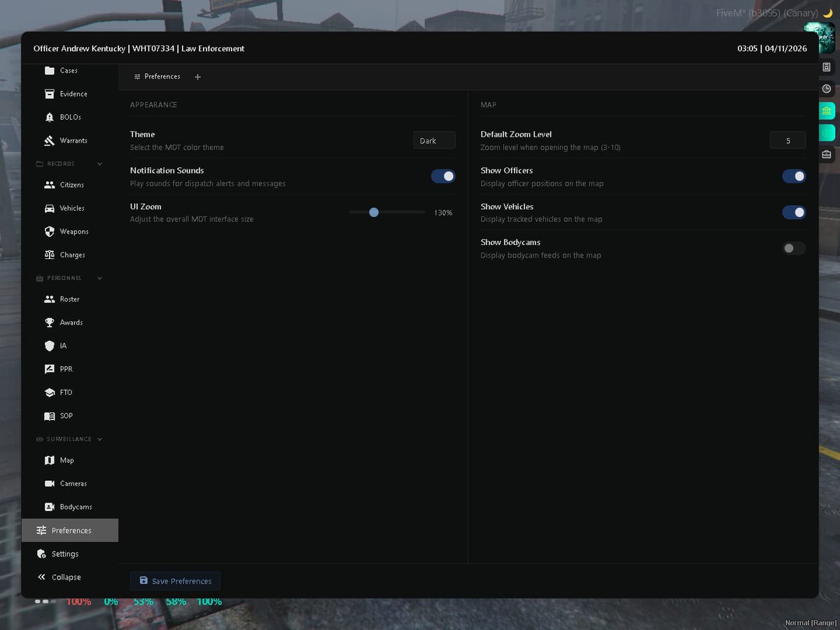Toggle Show Vehicles switch
840x630 pixels.
[x=794, y=212]
